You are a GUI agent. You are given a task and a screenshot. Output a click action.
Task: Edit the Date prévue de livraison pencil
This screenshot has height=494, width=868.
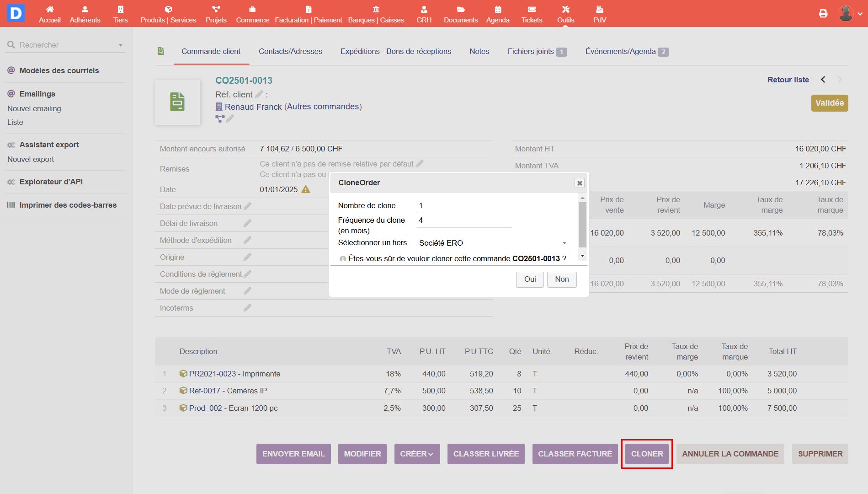tap(248, 206)
